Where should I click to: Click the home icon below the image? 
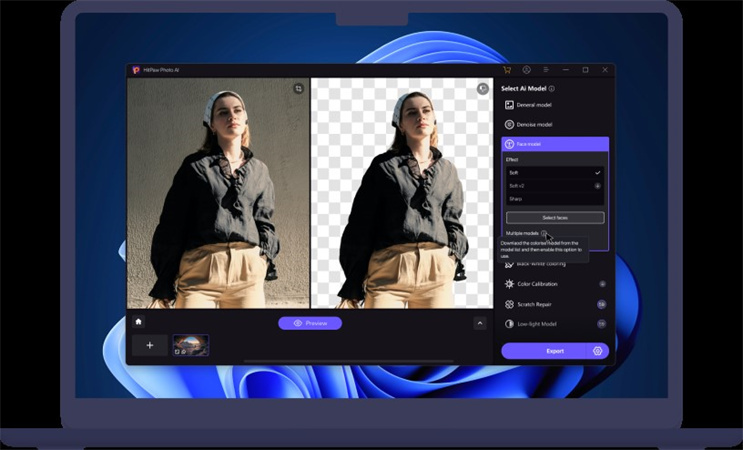[x=139, y=322]
